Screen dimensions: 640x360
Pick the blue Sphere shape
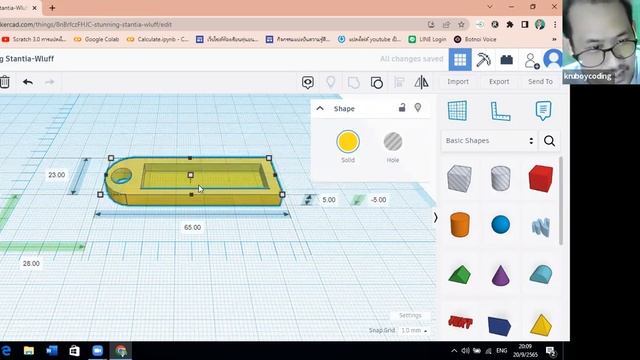500,225
